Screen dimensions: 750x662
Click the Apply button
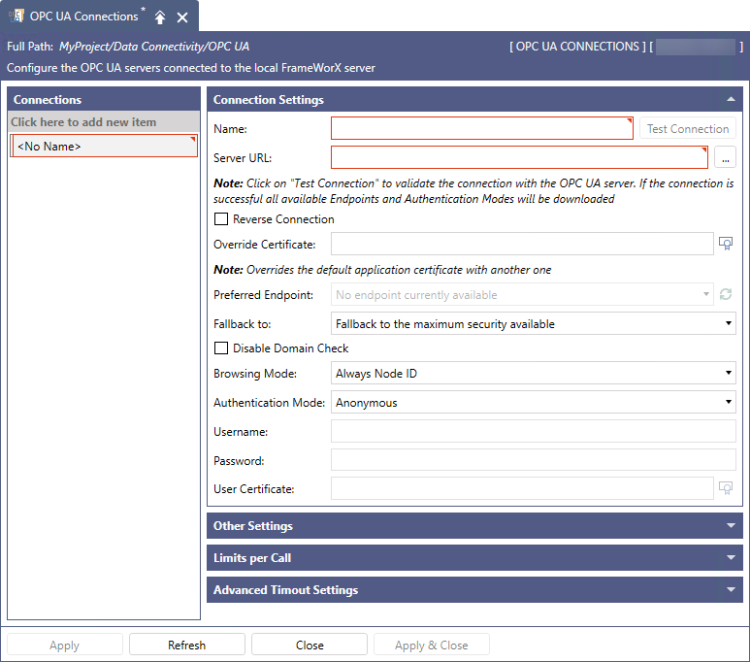[x=65, y=645]
